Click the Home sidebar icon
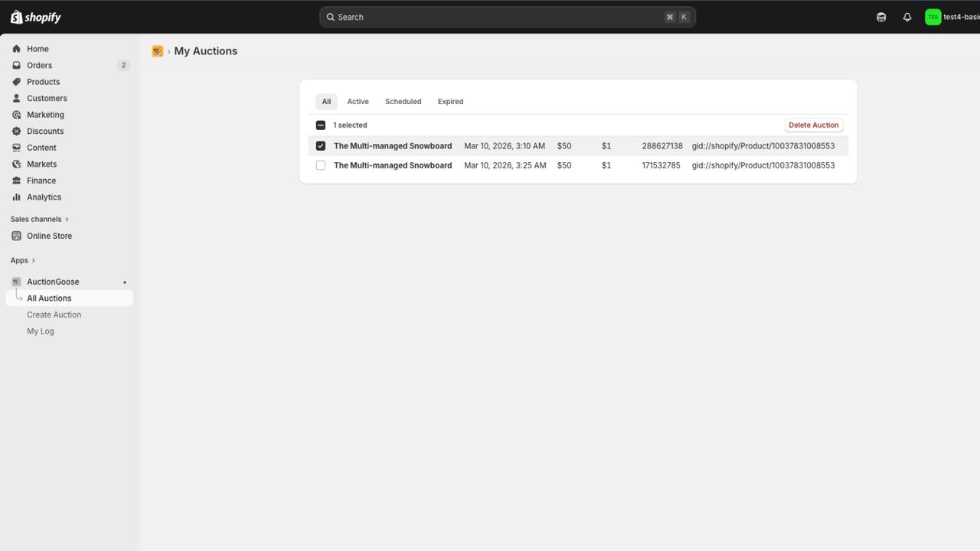980x551 pixels. (x=17, y=49)
